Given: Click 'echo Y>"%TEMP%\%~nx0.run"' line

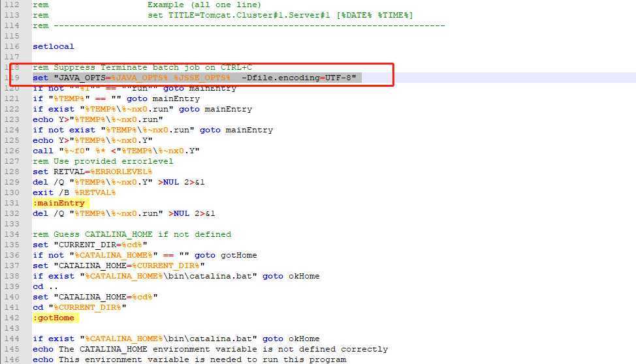Looking at the screenshot, I should click(98, 119).
